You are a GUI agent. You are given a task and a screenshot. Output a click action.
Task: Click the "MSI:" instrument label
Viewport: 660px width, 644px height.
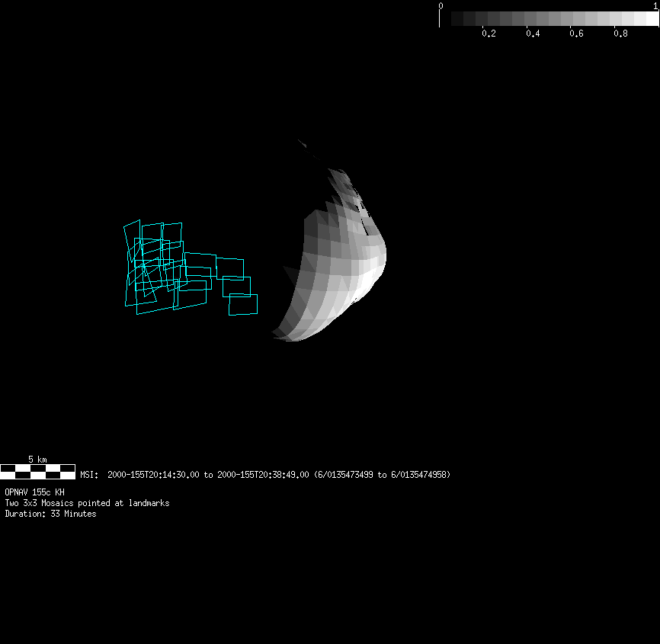[89, 475]
